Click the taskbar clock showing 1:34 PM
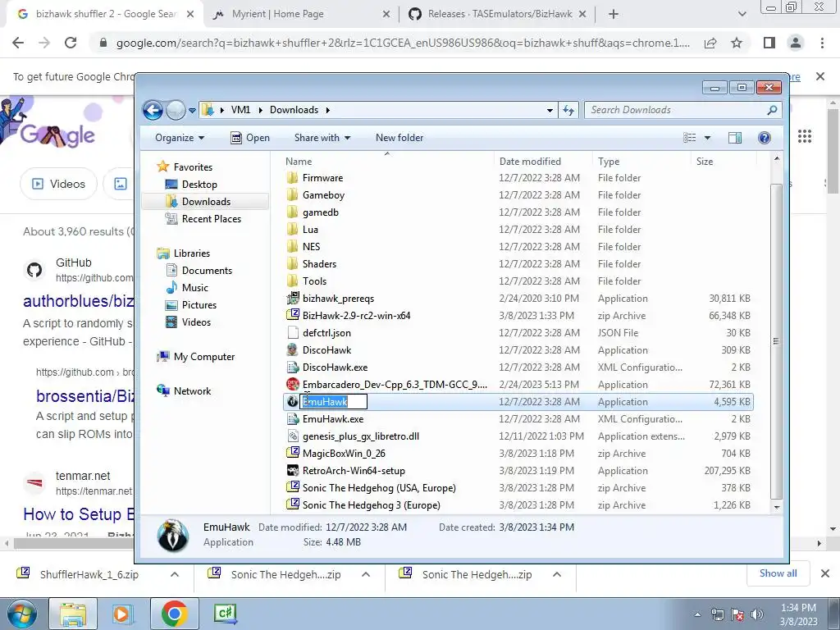Screen dimensions: 840x630 [x=798, y=614]
